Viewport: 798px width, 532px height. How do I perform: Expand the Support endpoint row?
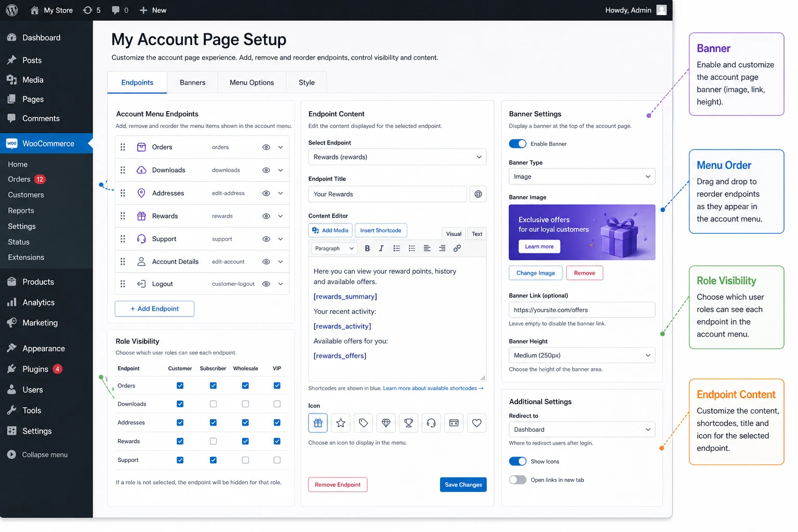(281, 239)
